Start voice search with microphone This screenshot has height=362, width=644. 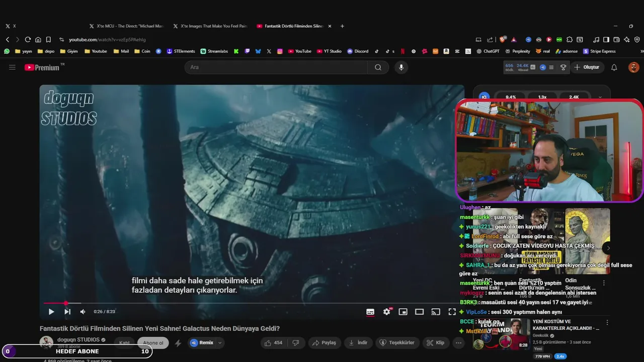[x=401, y=67]
